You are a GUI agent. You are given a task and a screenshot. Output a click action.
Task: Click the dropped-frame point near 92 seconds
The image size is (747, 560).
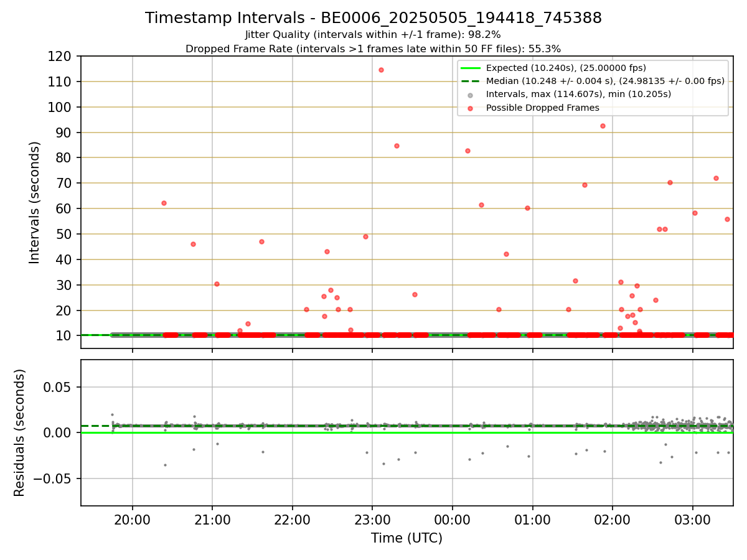pos(603,126)
